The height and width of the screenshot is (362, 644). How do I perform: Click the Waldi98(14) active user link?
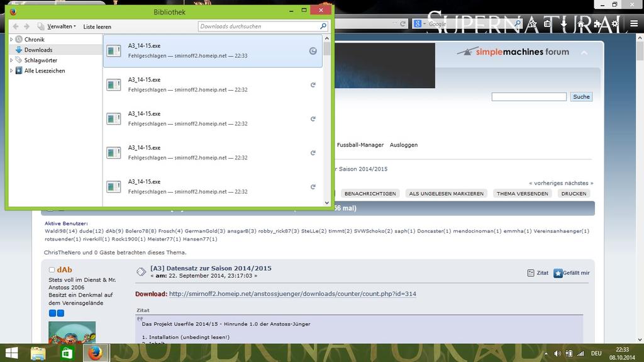(x=61, y=231)
